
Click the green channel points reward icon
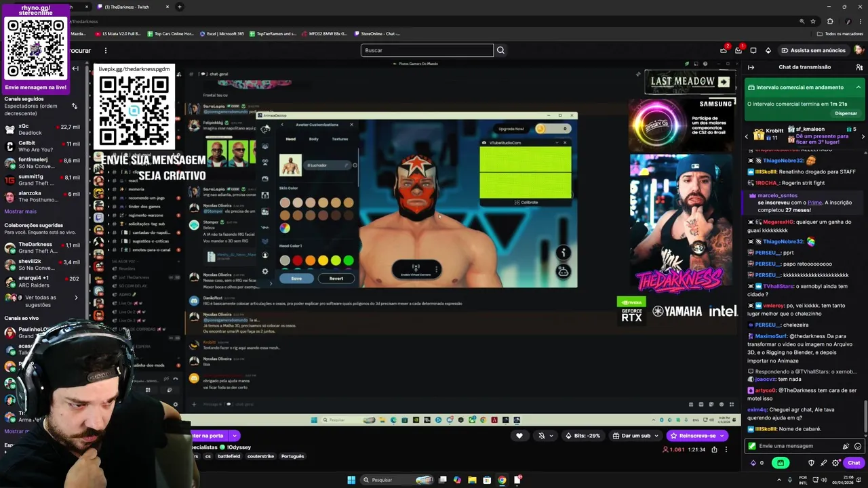[x=781, y=463]
